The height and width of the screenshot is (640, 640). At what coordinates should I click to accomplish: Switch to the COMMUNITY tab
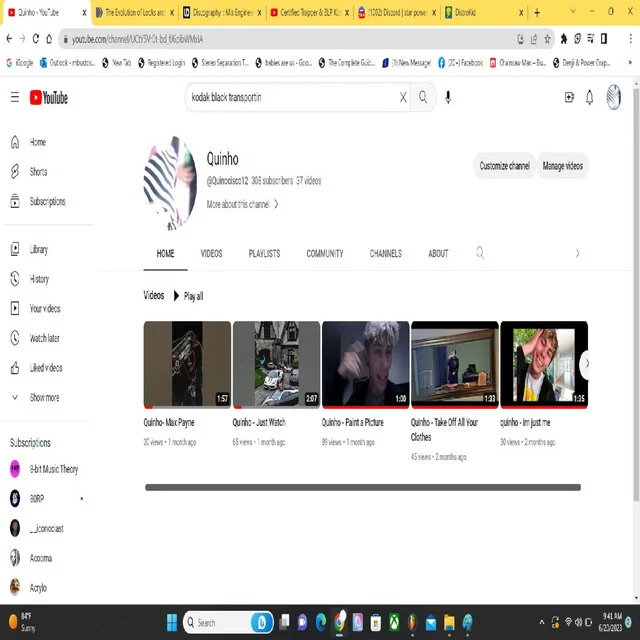[325, 253]
